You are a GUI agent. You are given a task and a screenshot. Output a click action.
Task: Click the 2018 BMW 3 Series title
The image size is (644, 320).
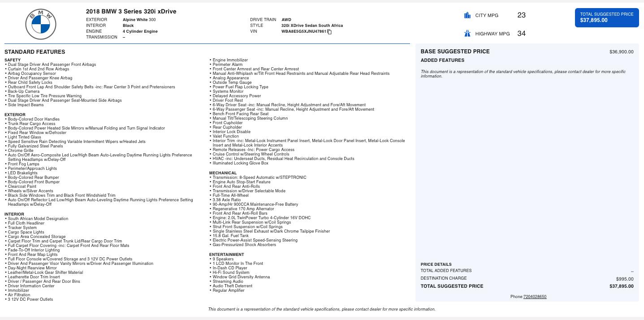click(131, 12)
